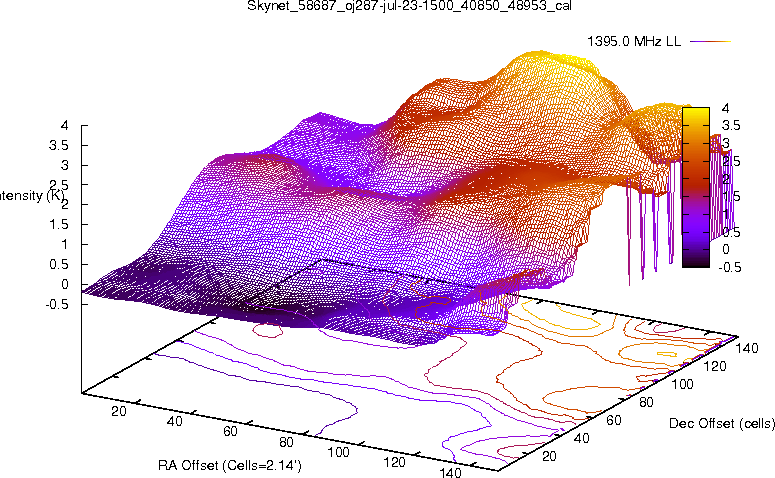775x478 pixels.
Task: Click the RA Offset (Cells=2.14') axis label
Action: 230,465
